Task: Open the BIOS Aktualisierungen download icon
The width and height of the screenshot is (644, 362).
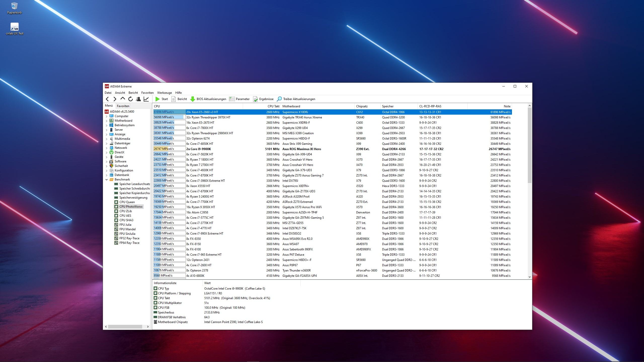Action: (193, 99)
